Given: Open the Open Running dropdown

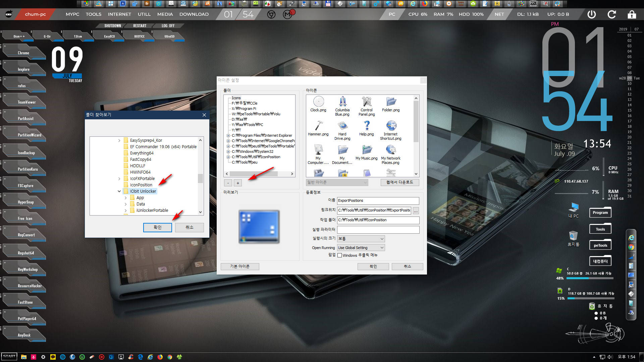Looking at the screenshot, I should click(361, 248).
